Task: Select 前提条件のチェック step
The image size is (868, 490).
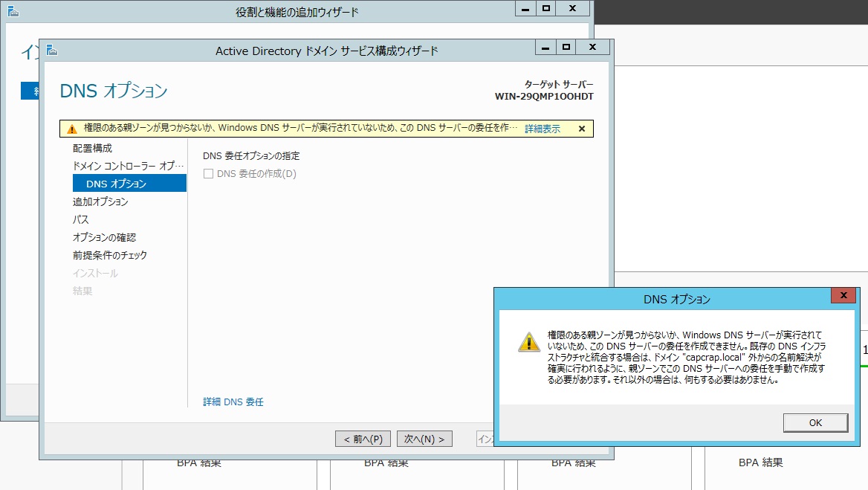Action: (x=109, y=255)
